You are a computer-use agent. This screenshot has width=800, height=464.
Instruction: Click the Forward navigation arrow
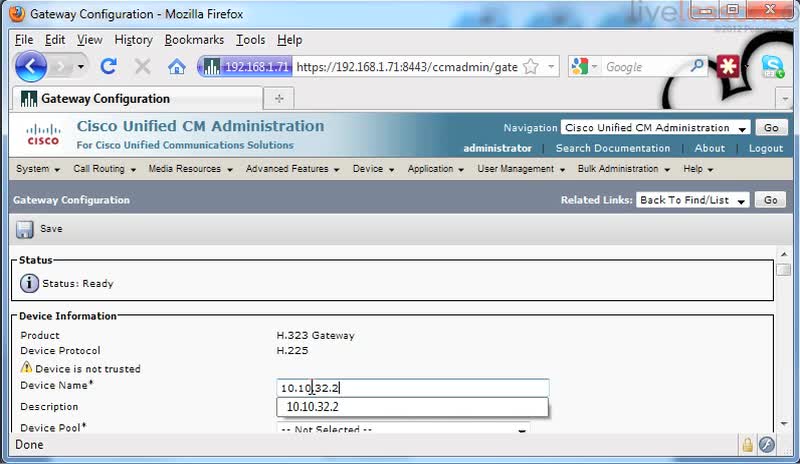tap(60, 67)
